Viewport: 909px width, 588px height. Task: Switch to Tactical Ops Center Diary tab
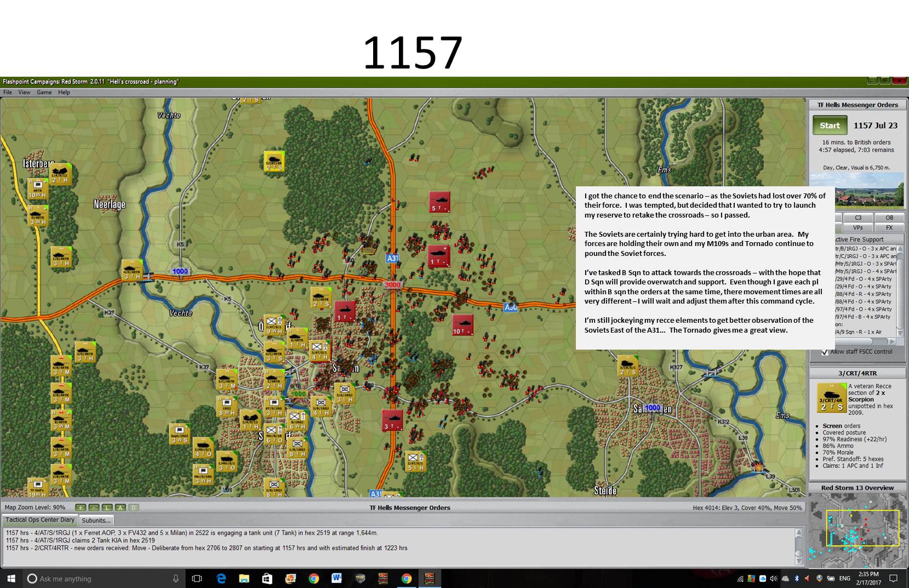point(39,520)
